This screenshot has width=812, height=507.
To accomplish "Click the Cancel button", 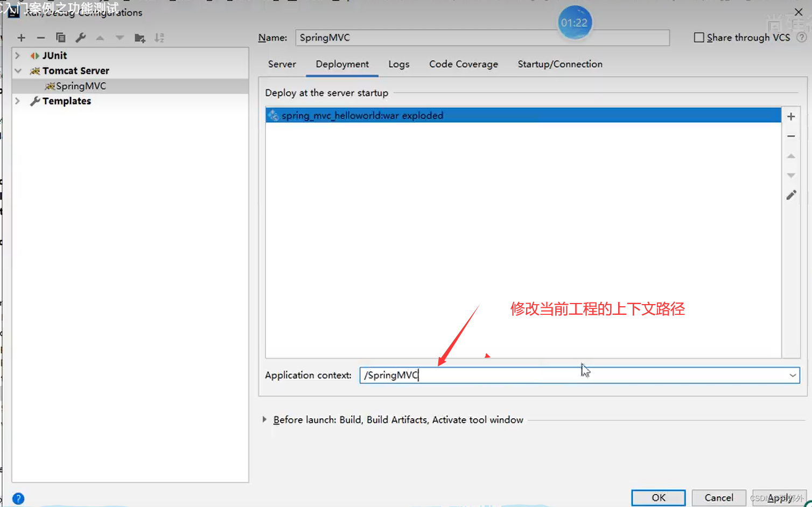I will coord(719,498).
